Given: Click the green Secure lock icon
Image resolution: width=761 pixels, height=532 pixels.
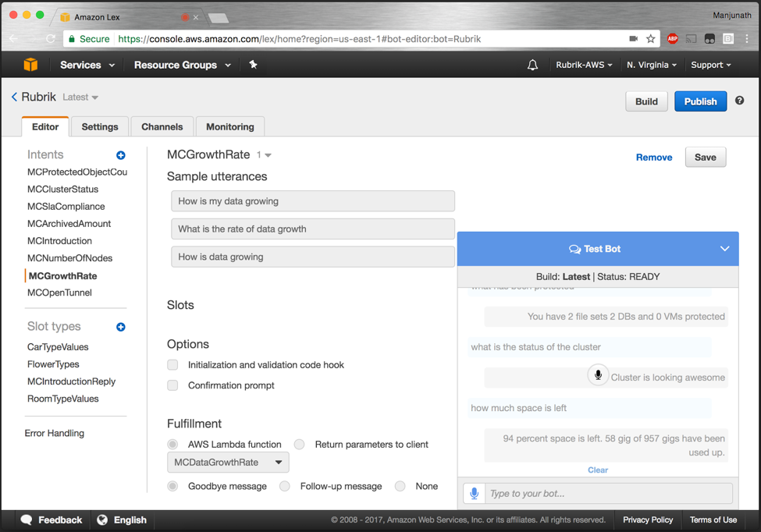Looking at the screenshot, I should [x=72, y=39].
